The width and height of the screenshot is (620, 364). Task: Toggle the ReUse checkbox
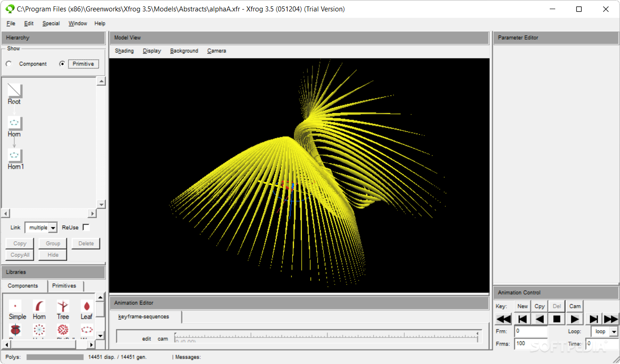(86, 227)
